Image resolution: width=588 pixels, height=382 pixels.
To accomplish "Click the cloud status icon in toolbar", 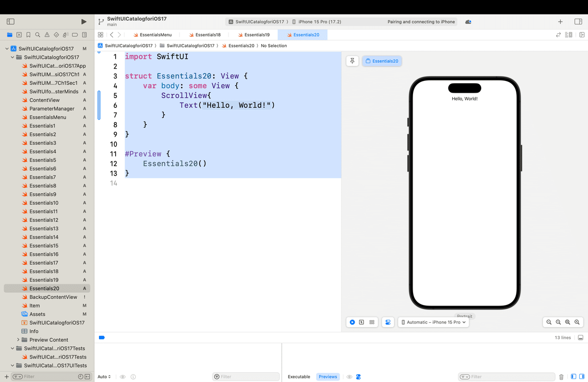I will pyautogui.click(x=468, y=22).
